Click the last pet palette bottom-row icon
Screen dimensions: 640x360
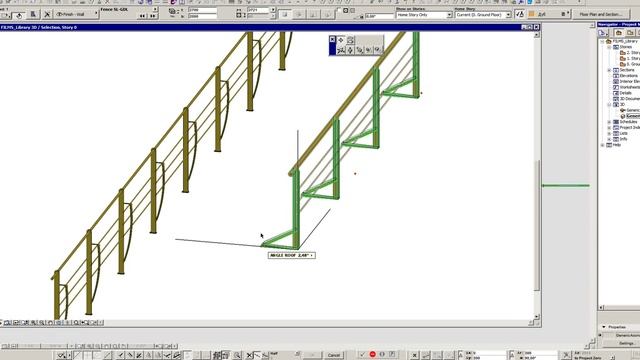pyautogui.click(x=378, y=50)
